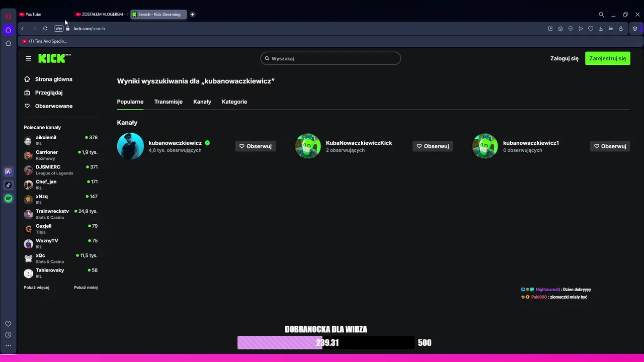Open recommended channel xNzq
644x362 pixels.
(60, 199)
